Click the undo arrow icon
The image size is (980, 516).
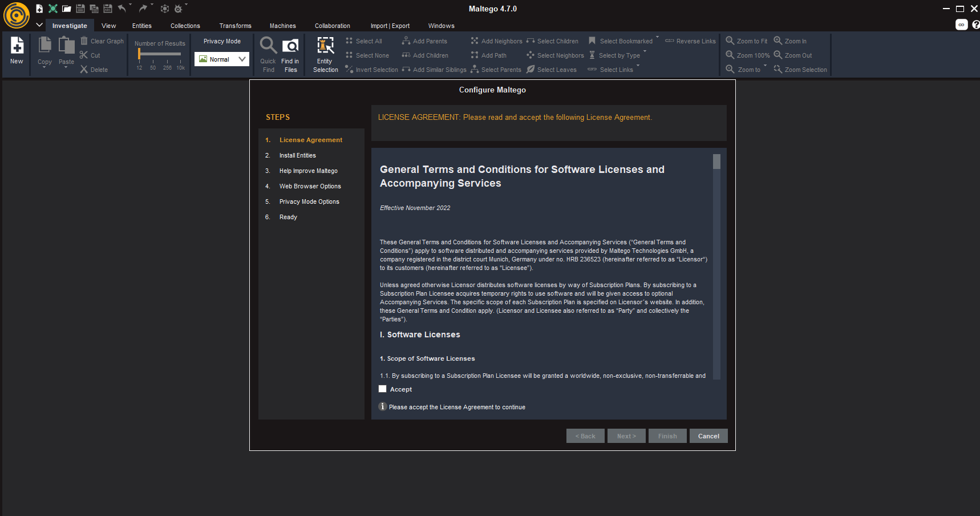(122, 9)
